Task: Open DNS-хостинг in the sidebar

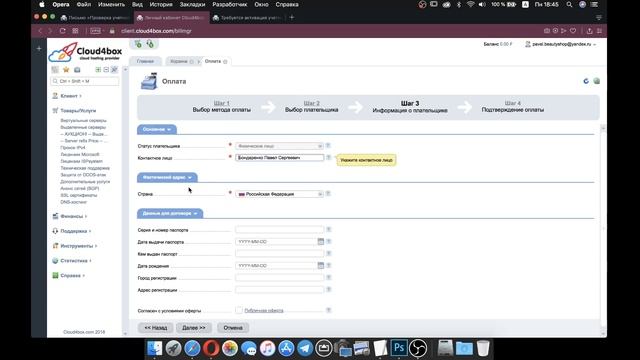Action: [x=73, y=202]
